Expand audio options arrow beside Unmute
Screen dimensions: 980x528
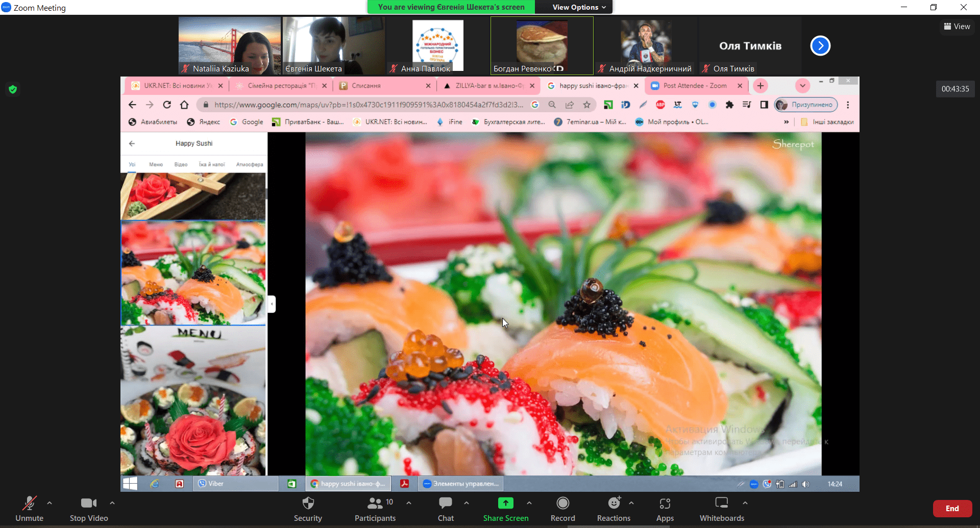click(50, 503)
